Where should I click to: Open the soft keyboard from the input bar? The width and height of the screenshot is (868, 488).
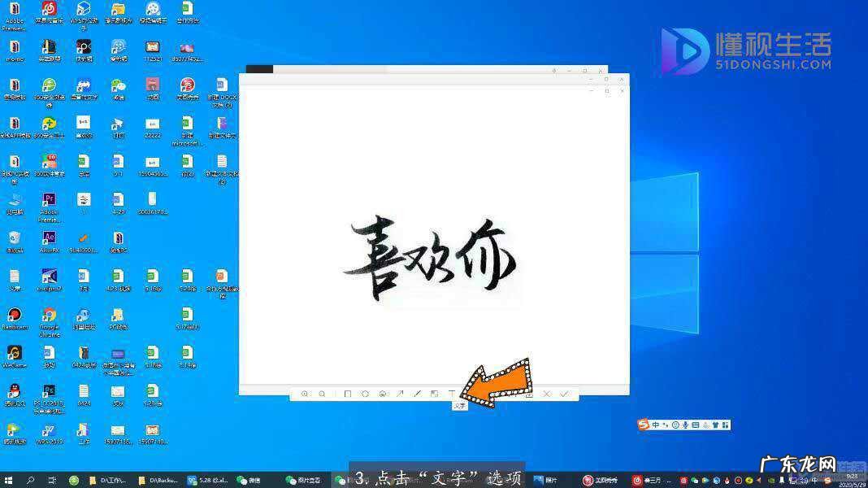[696, 425]
